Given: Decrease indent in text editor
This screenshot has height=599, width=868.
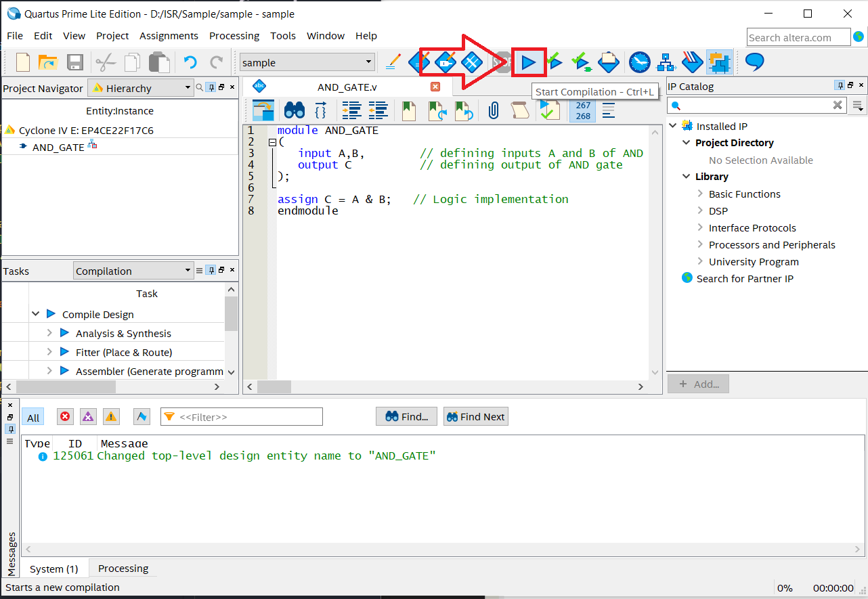Looking at the screenshot, I should tap(378, 110).
